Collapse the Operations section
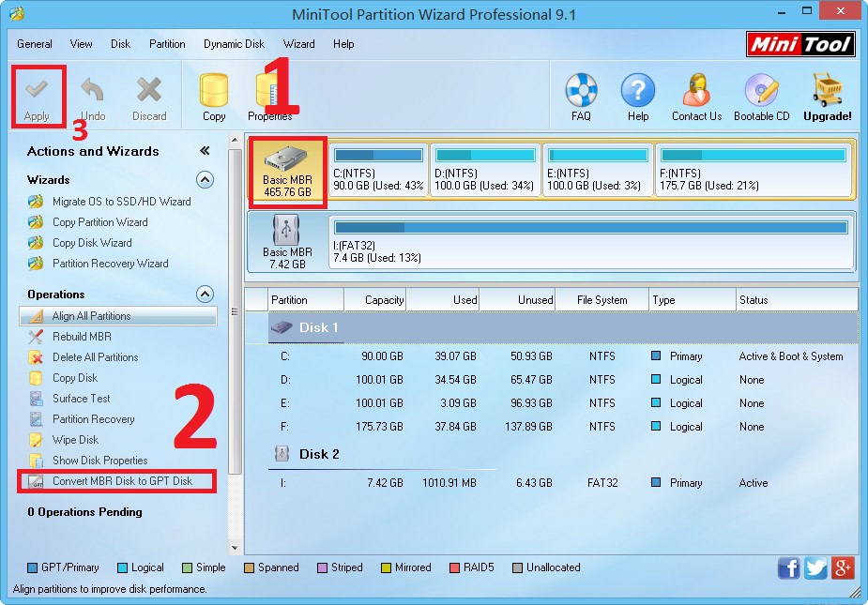 pos(205,294)
